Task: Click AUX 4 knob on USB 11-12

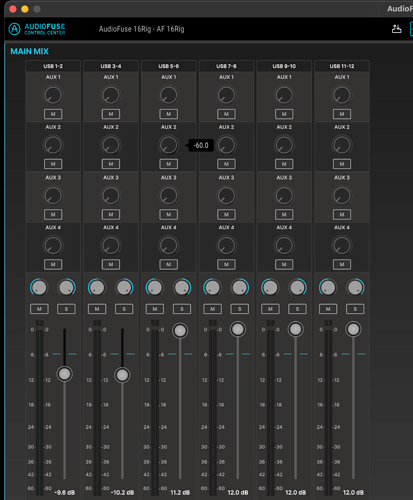Action: [342, 245]
